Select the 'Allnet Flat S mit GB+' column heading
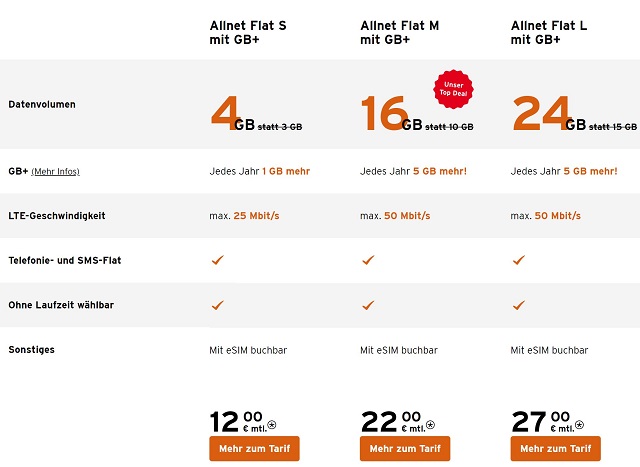640x467 pixels. pyautogui.click(x=248, y=32)
